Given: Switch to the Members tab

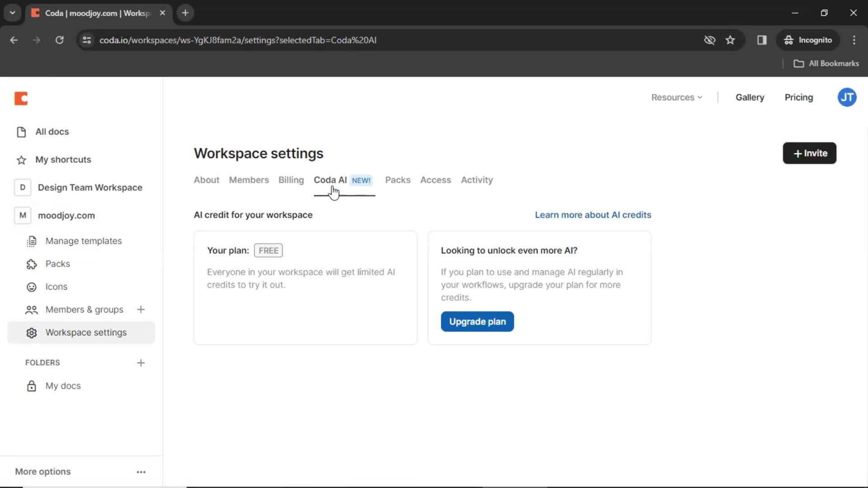Looking at the screenshot, I should point(249,180).
